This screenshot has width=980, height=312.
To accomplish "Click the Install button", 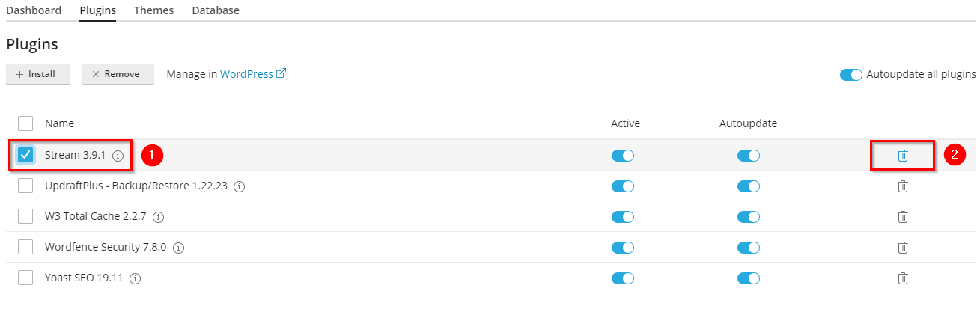I will pos(38,74).
